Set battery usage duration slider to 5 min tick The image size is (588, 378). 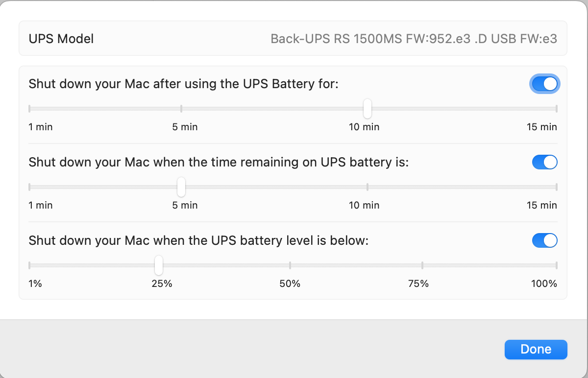181,108
